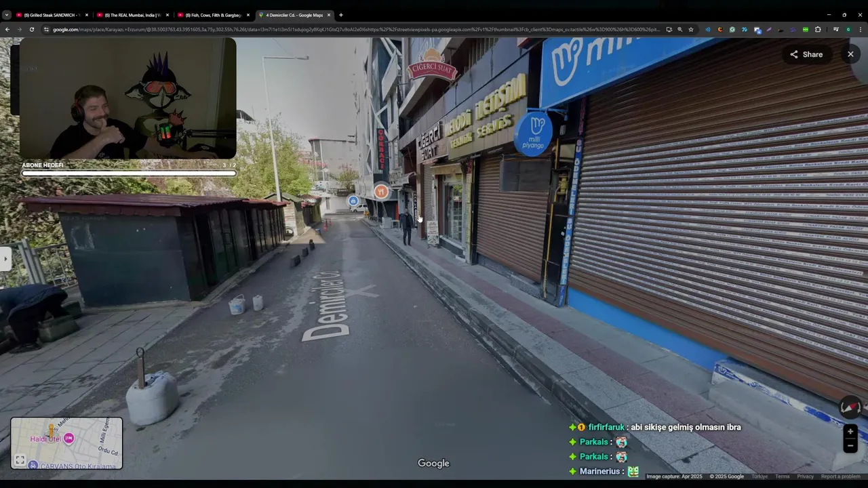Click the Share button in Street View
This screenshot has height=488, width=868.
pyautogui.click(x=806, y=54)
